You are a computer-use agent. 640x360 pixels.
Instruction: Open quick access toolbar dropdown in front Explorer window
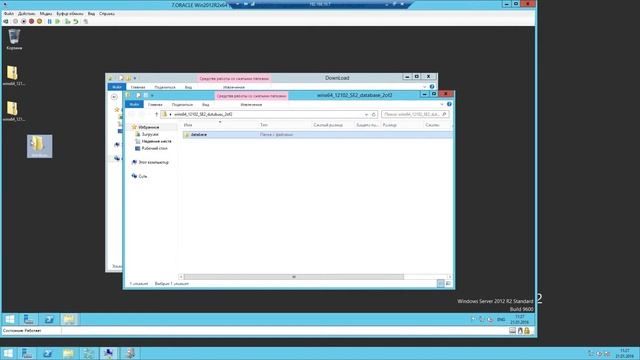pos(152,95)
